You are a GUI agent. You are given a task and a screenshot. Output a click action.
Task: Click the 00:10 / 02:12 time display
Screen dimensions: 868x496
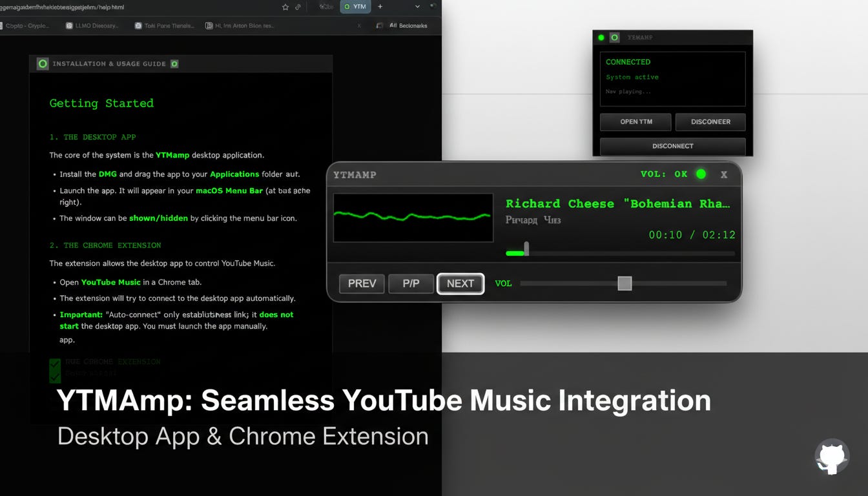coord(692,235)
